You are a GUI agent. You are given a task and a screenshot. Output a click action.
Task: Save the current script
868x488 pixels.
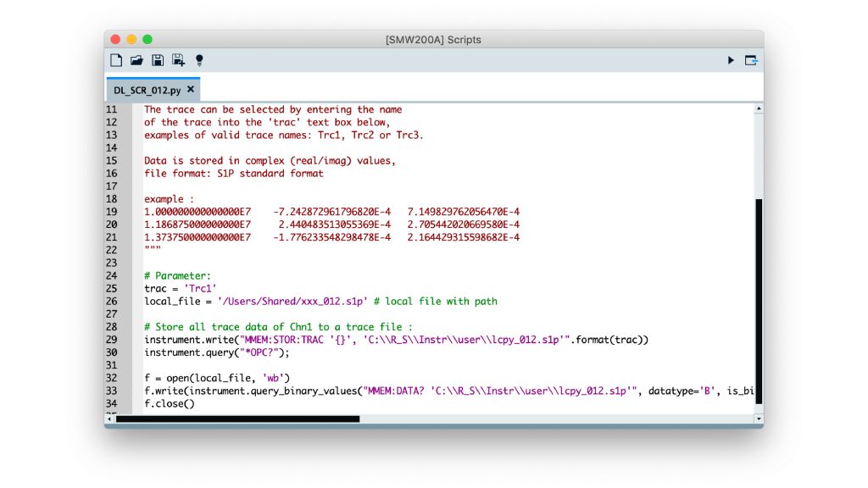coord(158,60)
